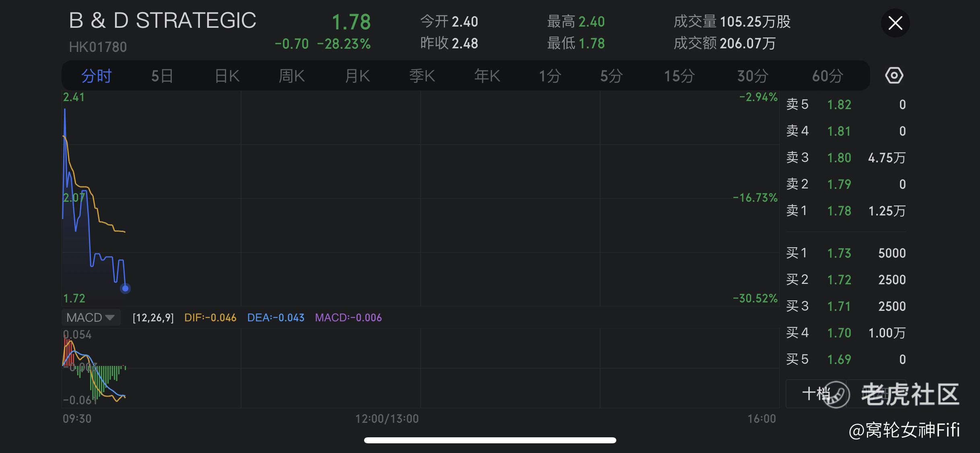Image resolution: width=980 pixels, height=453 pixels.
Task: Tap the 卖3 row with 4.75万
Action: (x=846, y=157)
